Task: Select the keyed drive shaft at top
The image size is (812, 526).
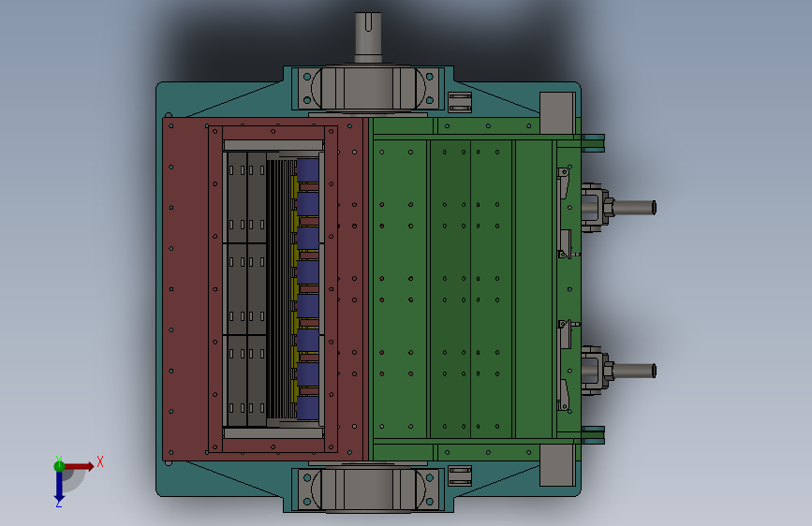Action: (x=368, y=37)
